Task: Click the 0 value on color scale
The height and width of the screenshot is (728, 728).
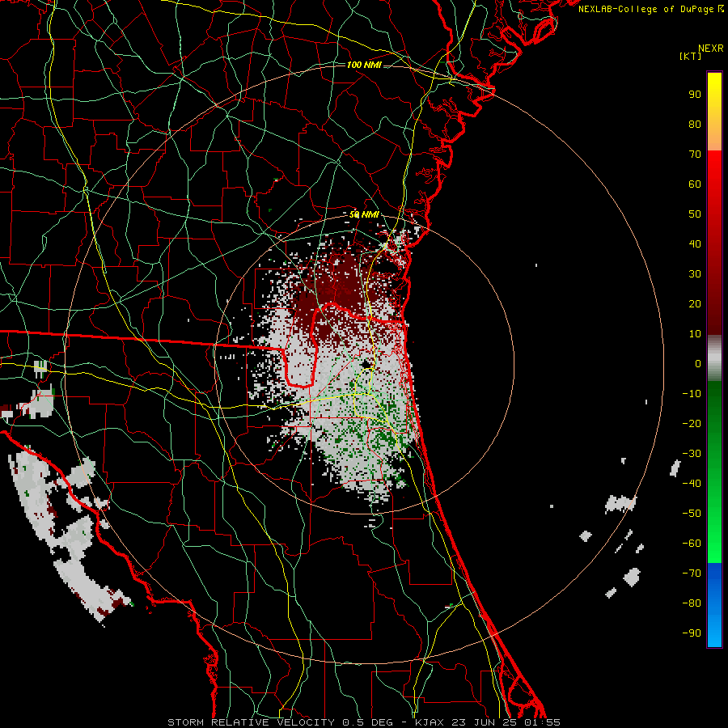Action: (x=698, y=363)
